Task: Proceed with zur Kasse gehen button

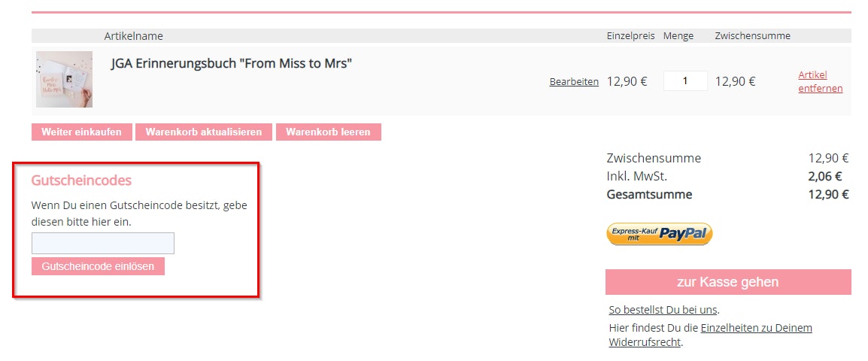Action: point(728,282)
